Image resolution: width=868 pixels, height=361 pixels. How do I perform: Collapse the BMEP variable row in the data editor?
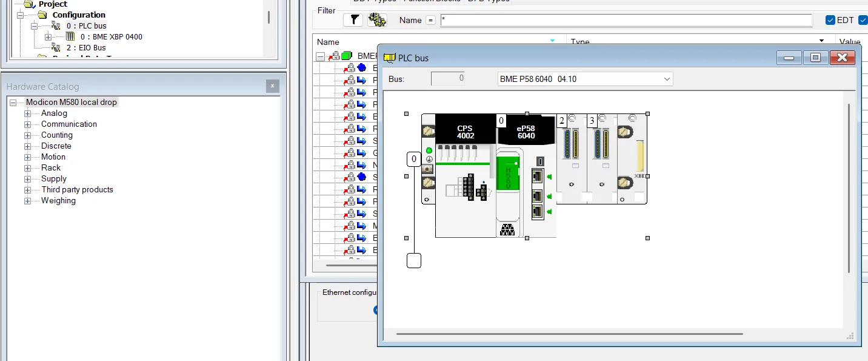click(320, 56)
